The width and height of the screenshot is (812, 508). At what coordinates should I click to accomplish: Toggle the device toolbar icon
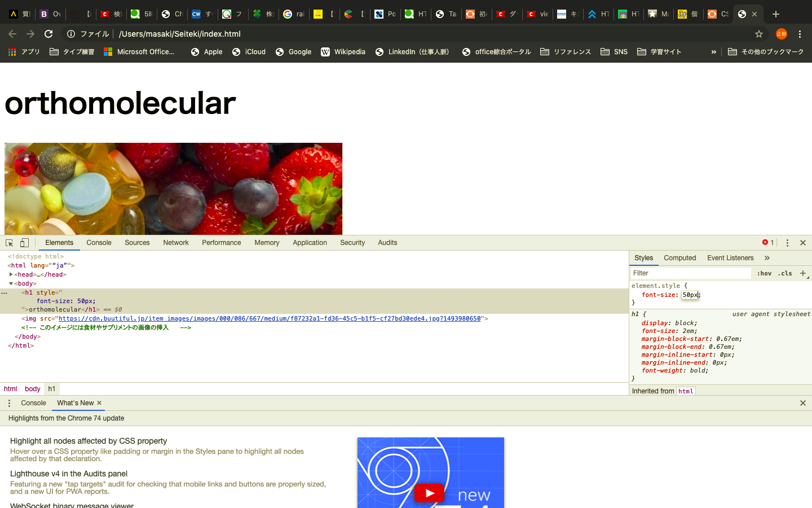tap(24, 243)
